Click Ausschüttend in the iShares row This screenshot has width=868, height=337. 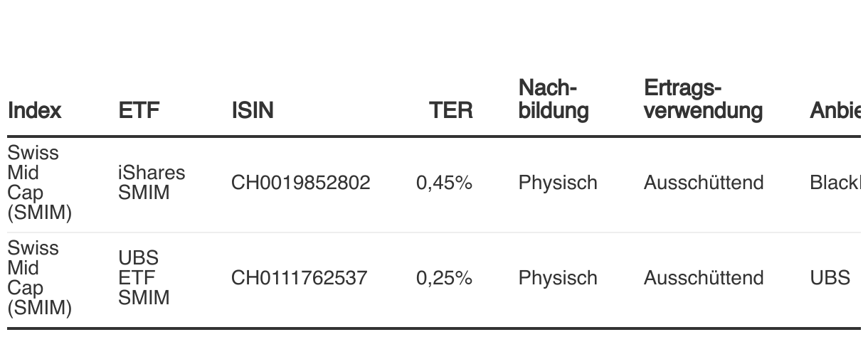(704, 183)
